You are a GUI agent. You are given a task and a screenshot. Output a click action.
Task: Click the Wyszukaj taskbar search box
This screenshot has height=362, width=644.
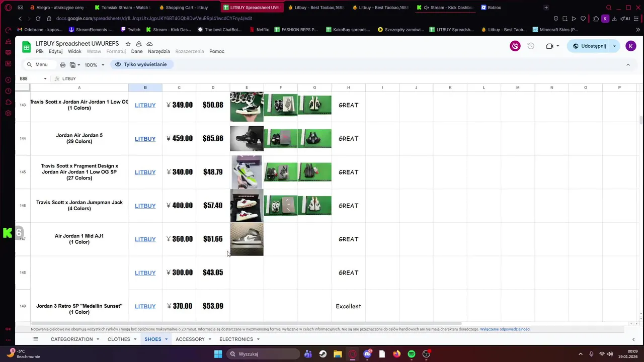(x=262, y=354)
